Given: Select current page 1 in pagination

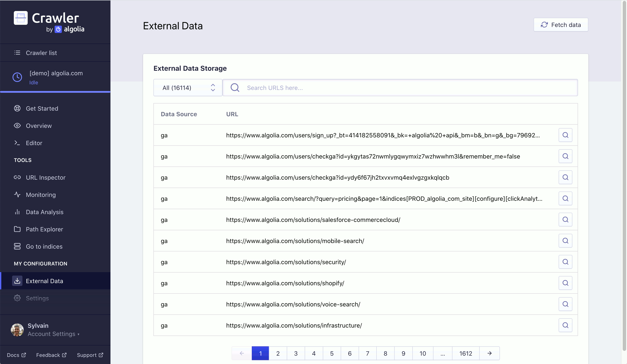Looking at the screenshot, I should (x=260, y=353).
